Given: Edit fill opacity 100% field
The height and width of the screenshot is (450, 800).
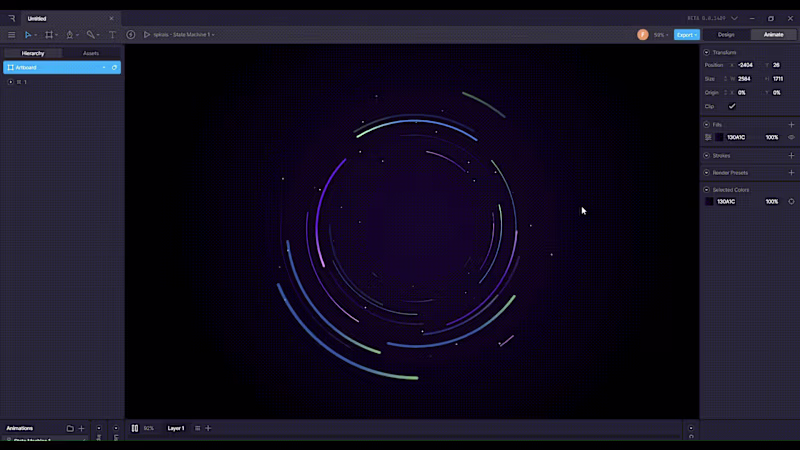Looking at the screenshot, I should 772,137.
